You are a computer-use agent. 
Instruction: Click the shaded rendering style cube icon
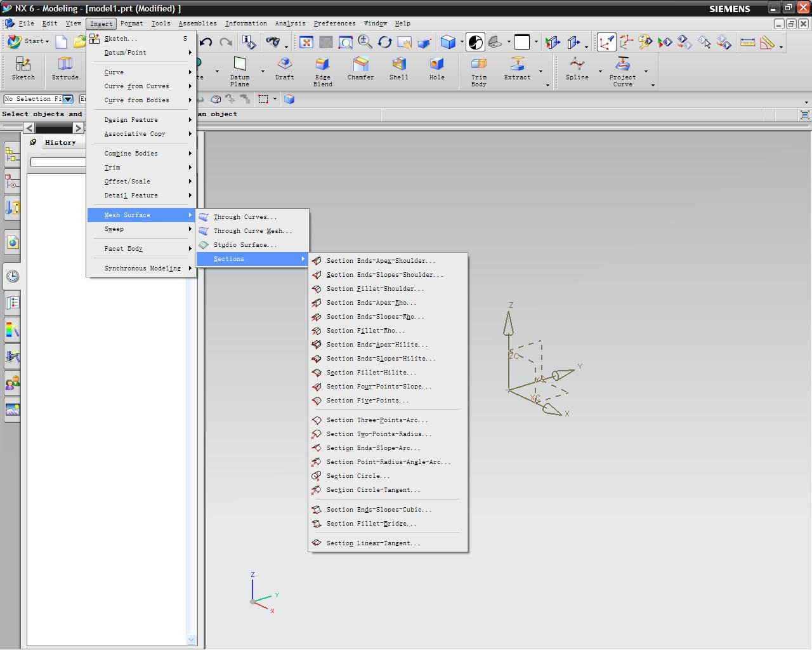point(448,42)
